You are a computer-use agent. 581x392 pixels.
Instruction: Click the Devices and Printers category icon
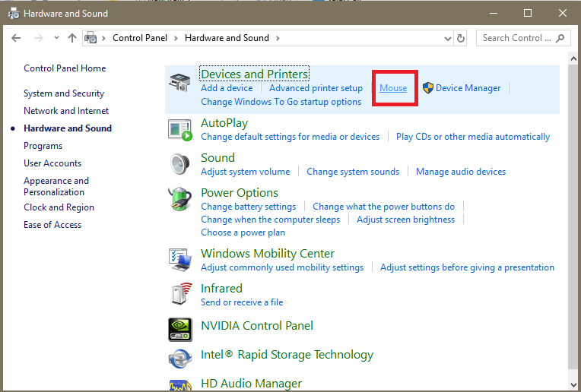tap(179, 82)
